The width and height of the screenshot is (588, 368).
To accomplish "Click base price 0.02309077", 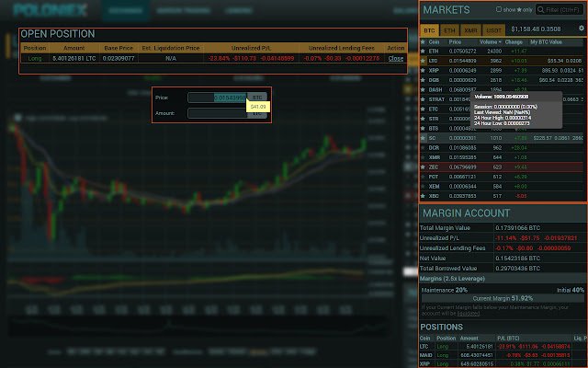I will click(x=119, y=58).
